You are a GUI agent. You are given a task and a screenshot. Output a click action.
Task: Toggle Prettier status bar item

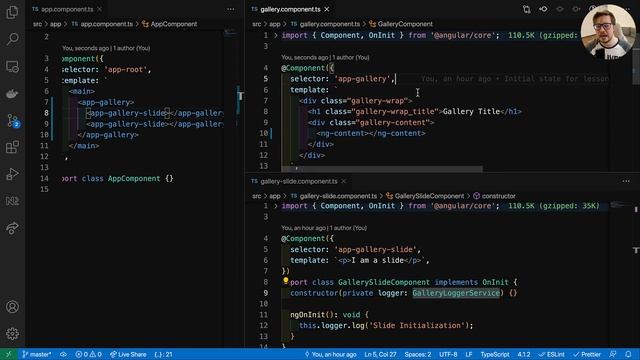pos(587,354)
